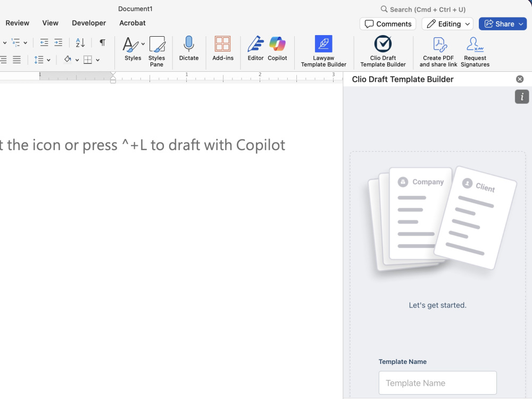Viewport: 532px width, 399px height.
Task: Click the Template Name label
Action: 402,362
